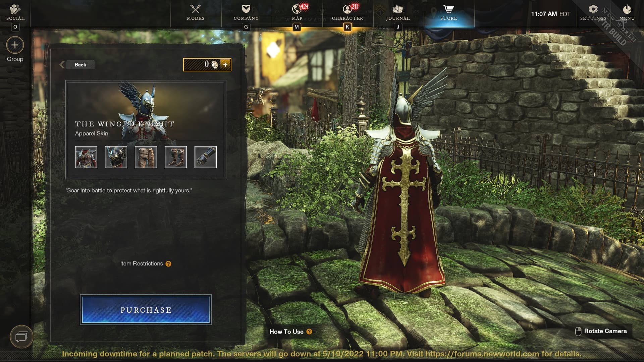Select the boots armor thumbnail

coord(176,157)
